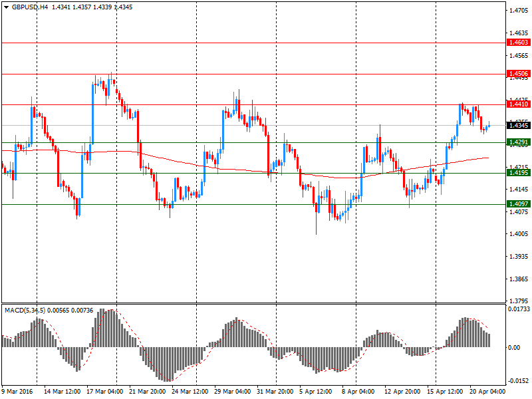Click the 20 Apr 04:00 time label
The image size is (532, 399).
(487, 392)
